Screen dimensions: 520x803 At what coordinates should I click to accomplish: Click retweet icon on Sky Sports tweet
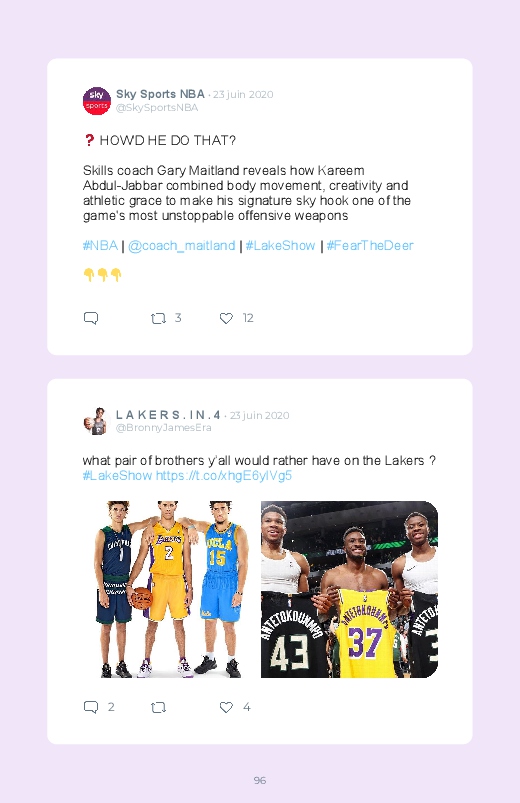click(158, 319)
